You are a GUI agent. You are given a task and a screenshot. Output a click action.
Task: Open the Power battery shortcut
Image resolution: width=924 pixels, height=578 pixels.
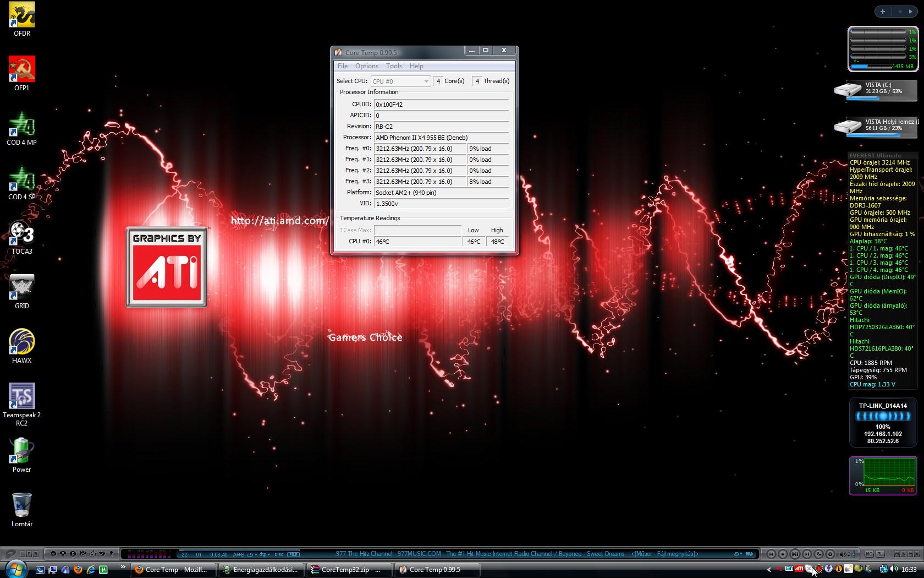22,455
